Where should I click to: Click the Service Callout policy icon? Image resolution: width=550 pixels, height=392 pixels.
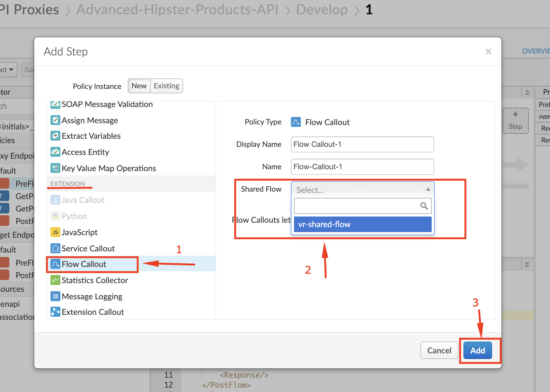point(55,248)
